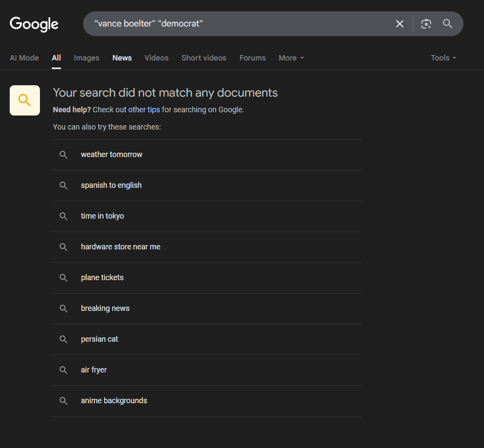Viewport: 484px width, 448px height.
Task: Switch to the Videos tab
Action: coord(156,58)
